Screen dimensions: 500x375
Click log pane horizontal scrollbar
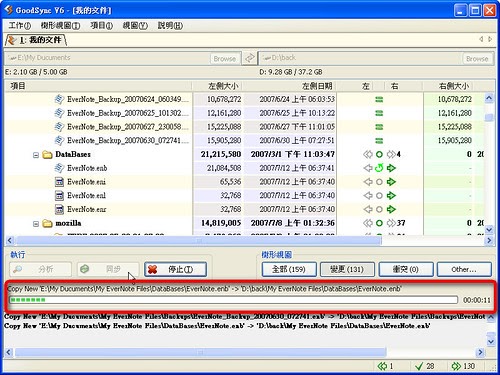click(x=201, y=352)
